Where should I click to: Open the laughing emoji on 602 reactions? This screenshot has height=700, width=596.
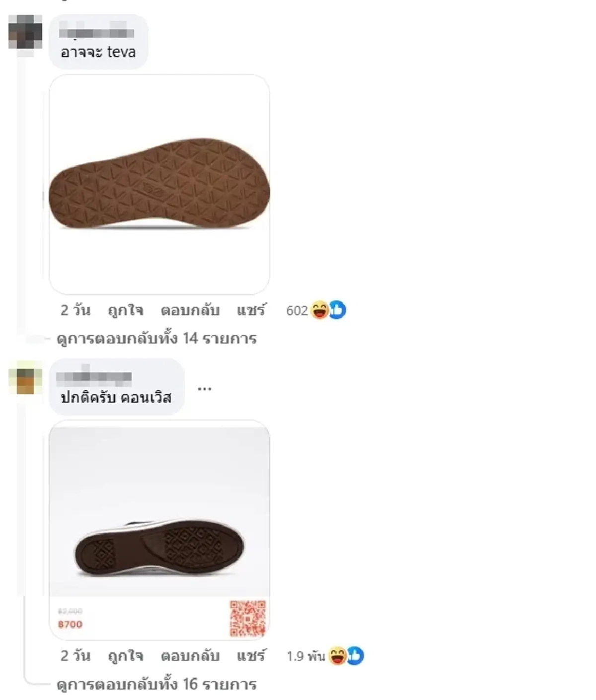(x=320, y=310)
